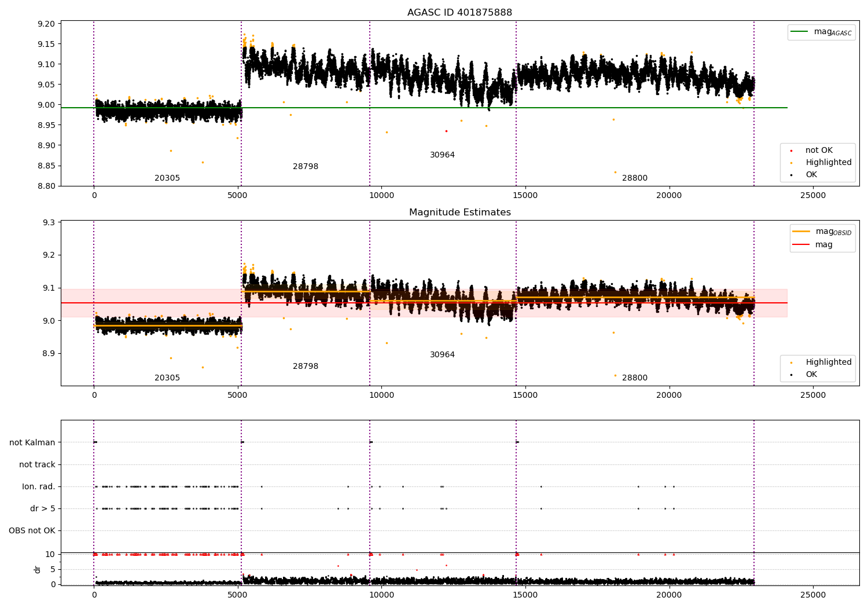Click the 'not Kalman' row label
Image resolution: width=868 pixels, height=608 pixels.
(x=32, y=443)
